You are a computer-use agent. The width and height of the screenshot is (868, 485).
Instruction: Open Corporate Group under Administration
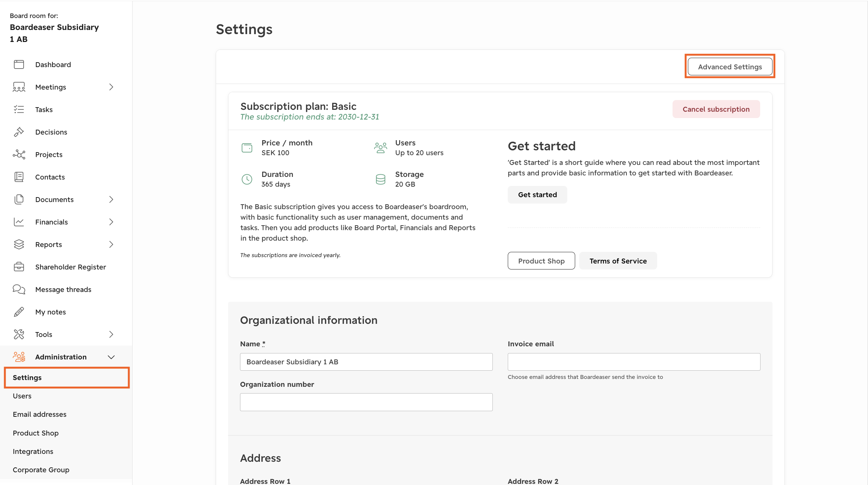click(41, 470)
